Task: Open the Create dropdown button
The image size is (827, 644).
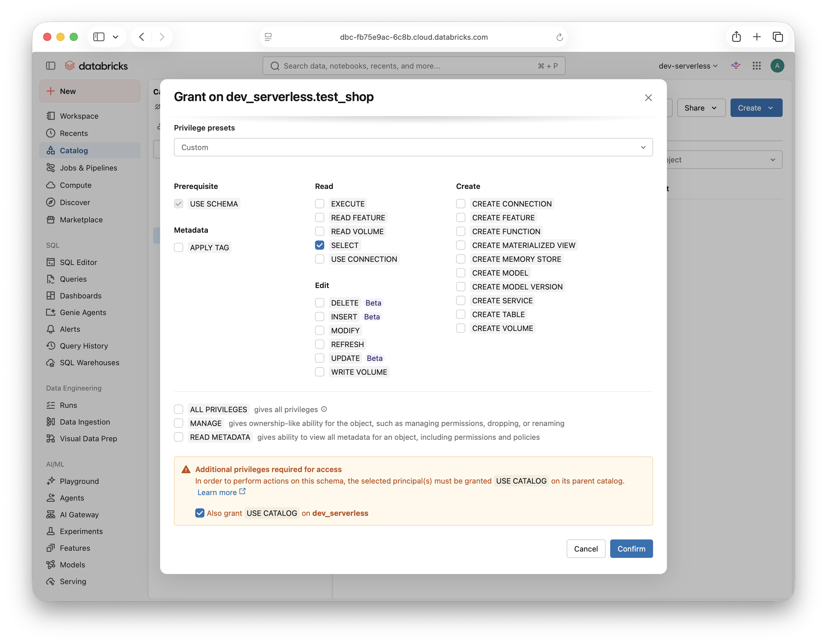Action: (756, 108)
